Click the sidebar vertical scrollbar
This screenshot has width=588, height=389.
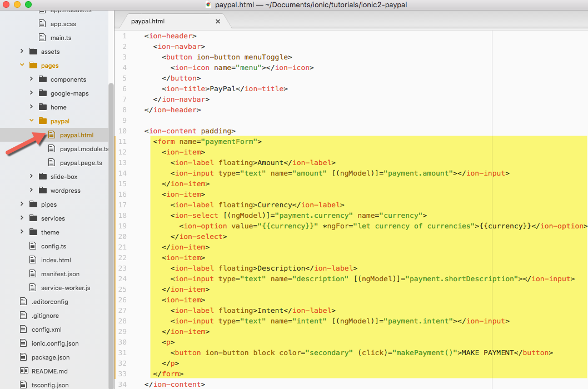[x=111, y=236]
